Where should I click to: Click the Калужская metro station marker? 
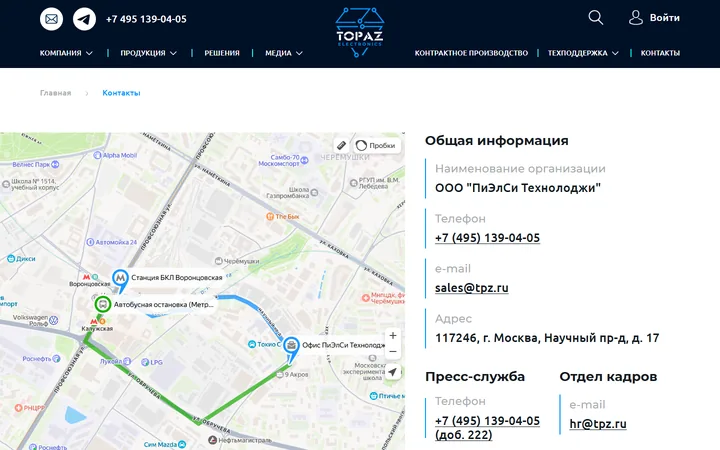(x=97, y=325)
